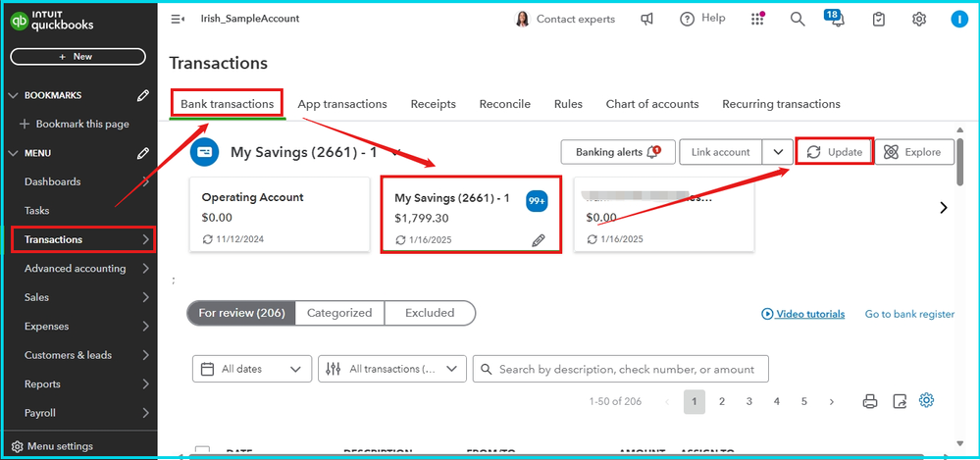Screen dimensions: 980x460
Task: Click the bank account icon beside My Savings heading
Action: coord(205,152)
